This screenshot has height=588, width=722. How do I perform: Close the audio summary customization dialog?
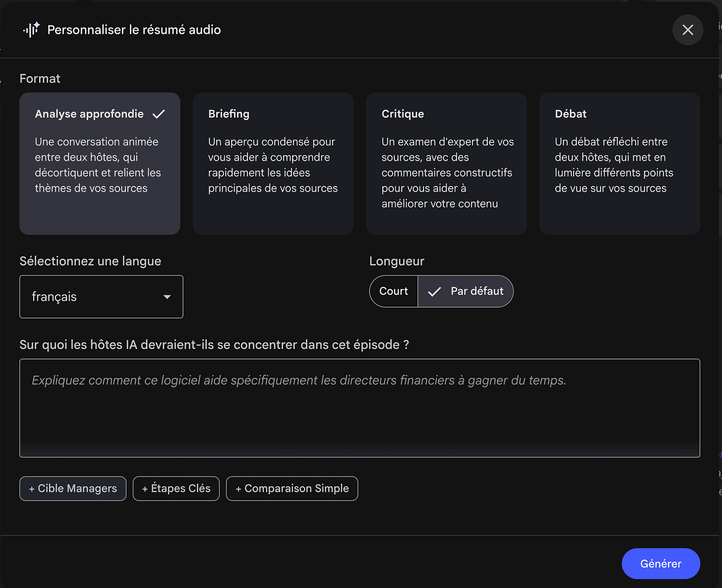pyautogui.click(x=687, y=30)
